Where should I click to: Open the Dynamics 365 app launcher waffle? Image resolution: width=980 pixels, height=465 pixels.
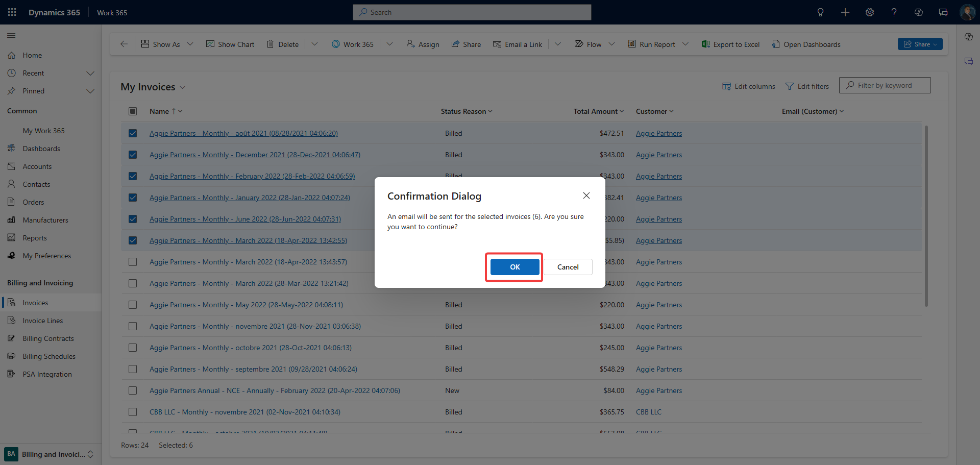[x=12, y=12]
